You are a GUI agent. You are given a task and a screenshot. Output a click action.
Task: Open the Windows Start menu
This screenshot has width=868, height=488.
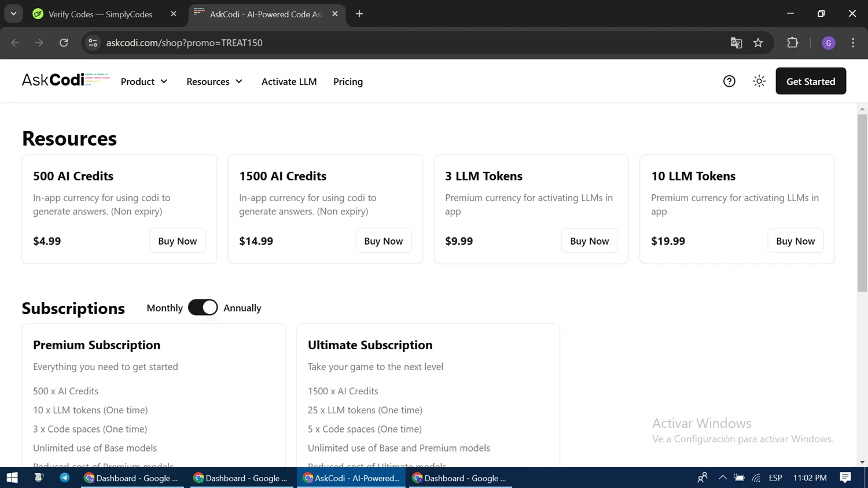(12, 478)
